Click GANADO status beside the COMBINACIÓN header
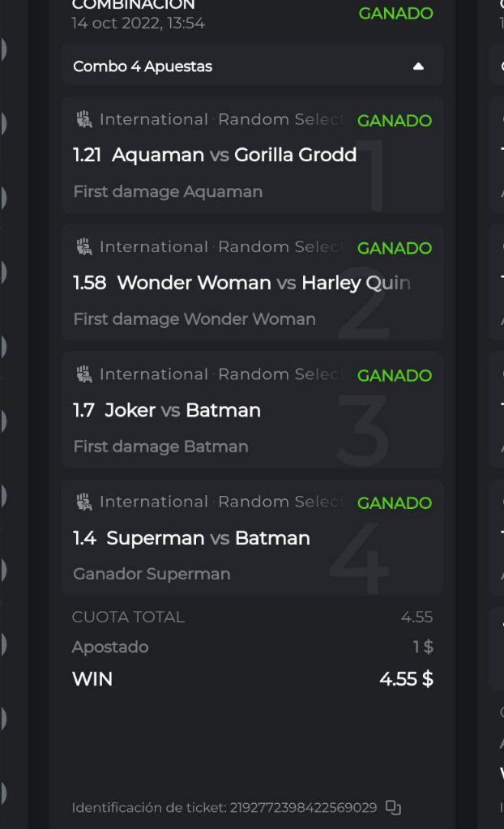 point(395,13)
